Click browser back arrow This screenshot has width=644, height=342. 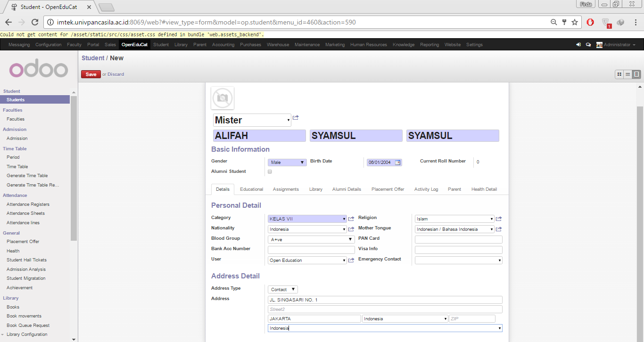point(8,22)
